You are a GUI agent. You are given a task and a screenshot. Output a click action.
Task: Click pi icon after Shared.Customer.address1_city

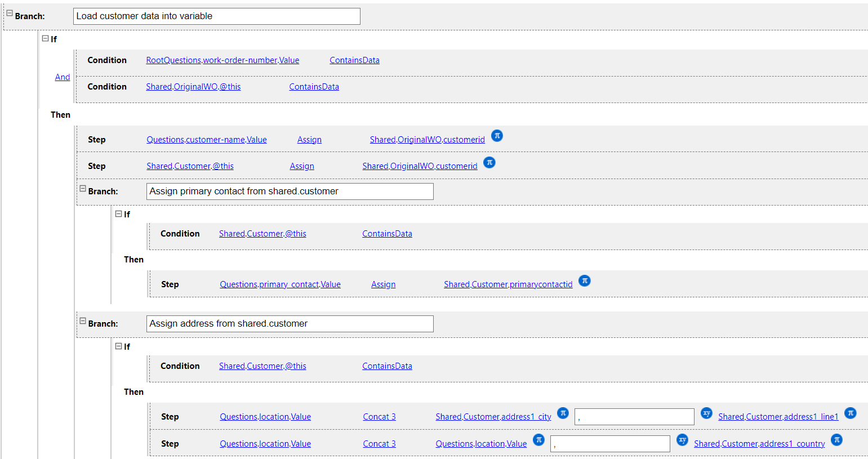coord(563,413)
